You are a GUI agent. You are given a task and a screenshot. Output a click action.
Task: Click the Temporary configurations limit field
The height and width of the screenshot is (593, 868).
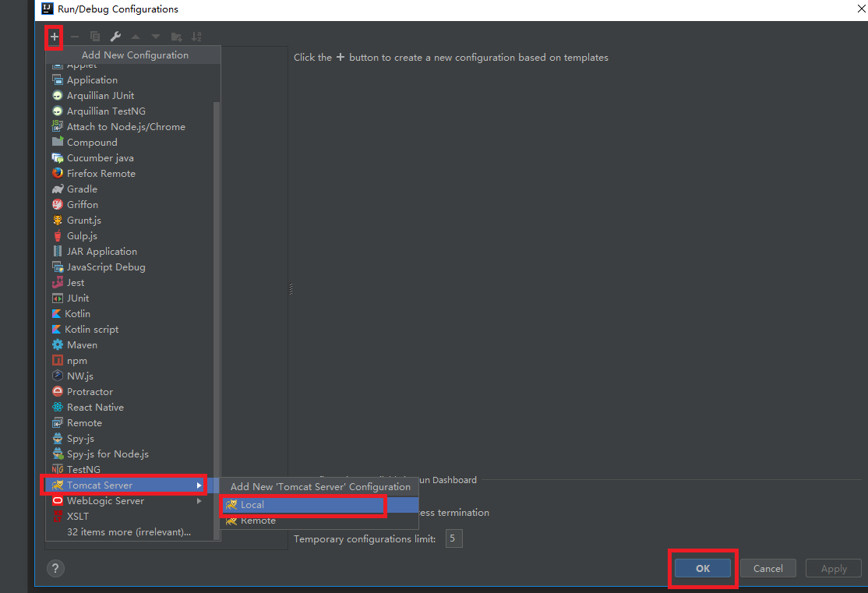point(453,538)
